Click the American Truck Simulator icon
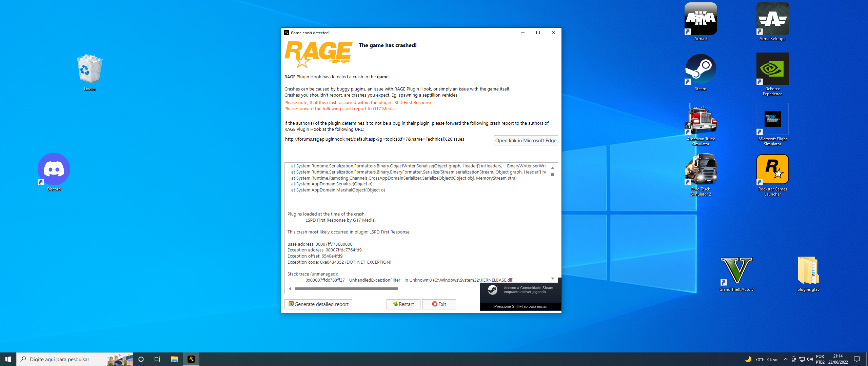Viewport: 868px width, 366px height. coord(701,119)
